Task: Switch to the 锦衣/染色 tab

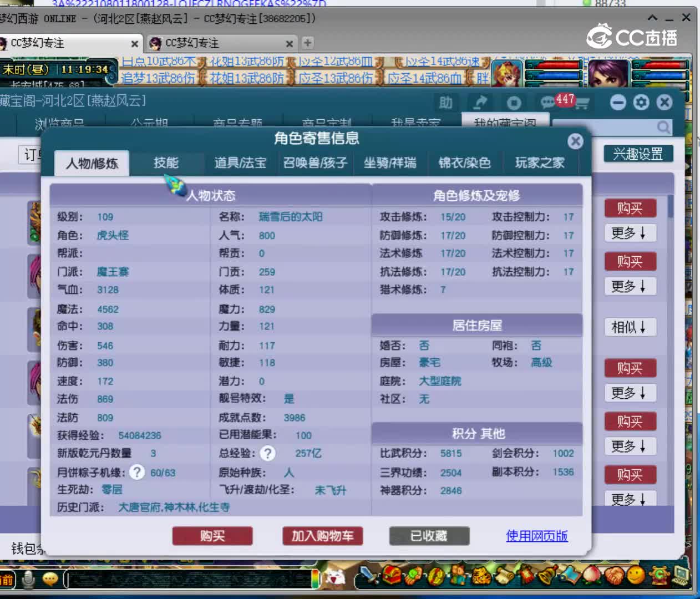Action: tap(464, 163)
